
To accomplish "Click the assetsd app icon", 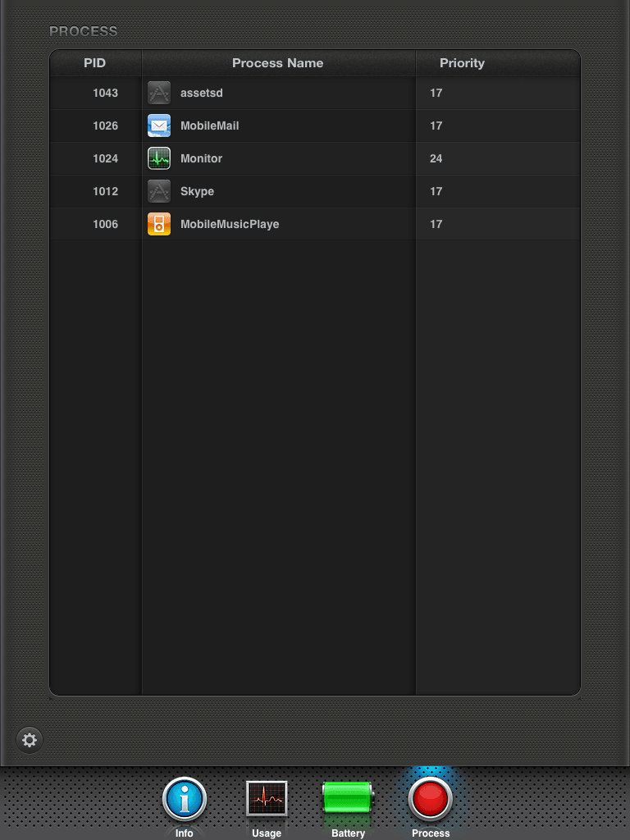I will pos(159,93).
